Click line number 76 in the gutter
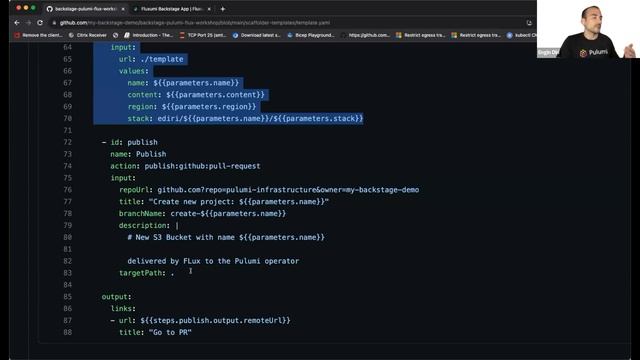 point(67,190)
